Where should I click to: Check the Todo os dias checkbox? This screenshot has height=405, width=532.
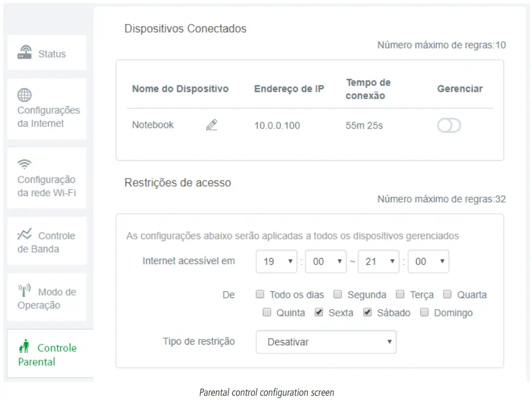point(260,294)
